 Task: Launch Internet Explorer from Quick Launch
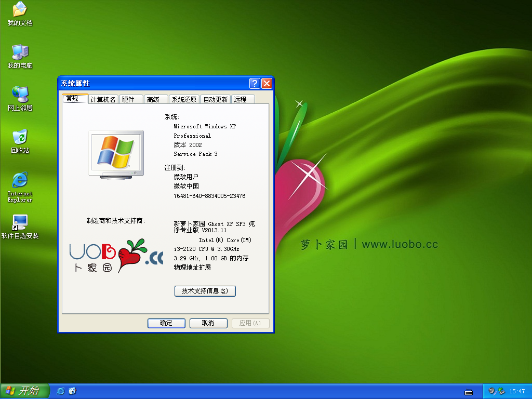60,391
